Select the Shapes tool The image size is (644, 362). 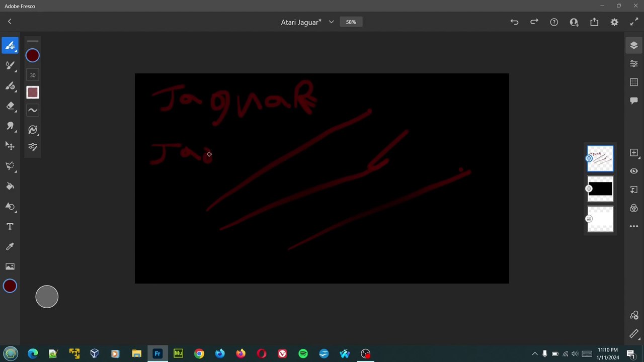tap(10, 207)
